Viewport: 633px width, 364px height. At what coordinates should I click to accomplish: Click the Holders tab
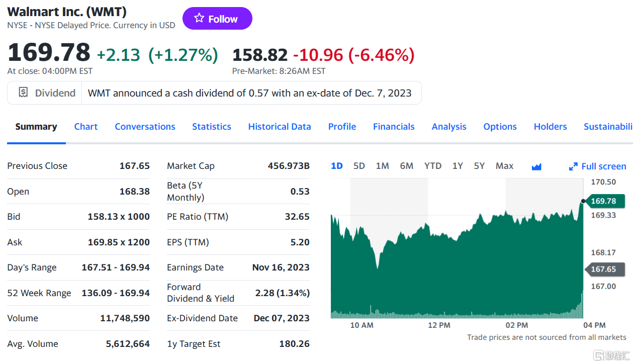(x=550, y=127)
